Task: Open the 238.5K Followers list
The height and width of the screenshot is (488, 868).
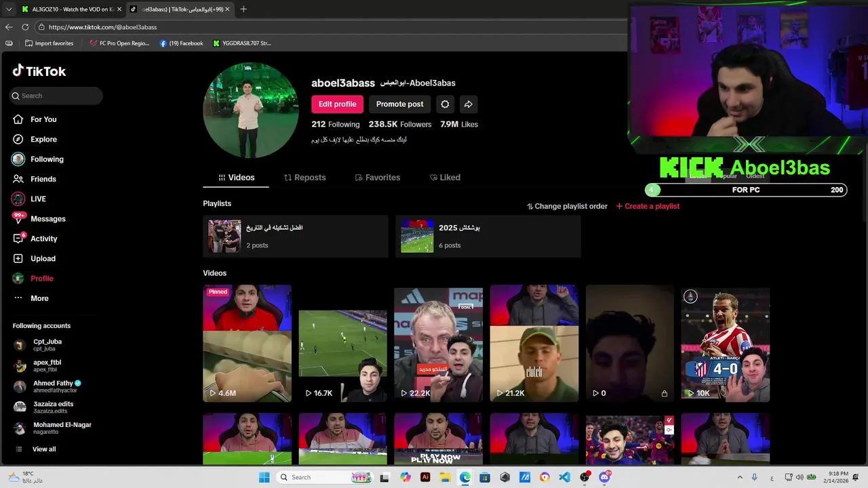Action: tap(400, 125)
